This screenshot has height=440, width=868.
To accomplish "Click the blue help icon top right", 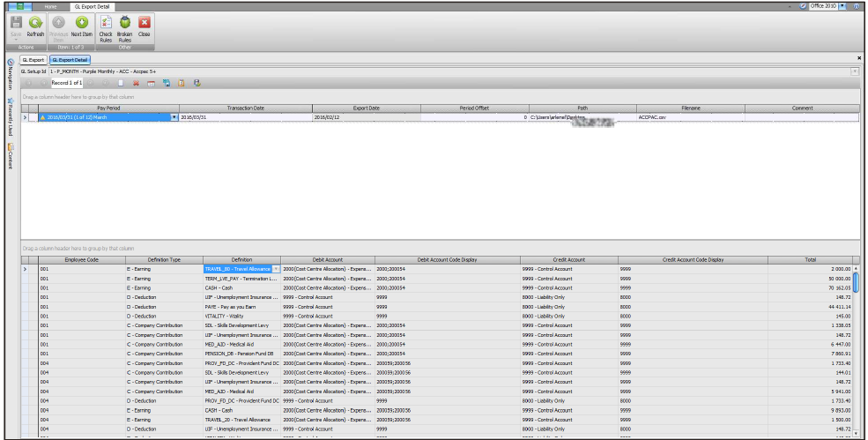I will 857,6.
